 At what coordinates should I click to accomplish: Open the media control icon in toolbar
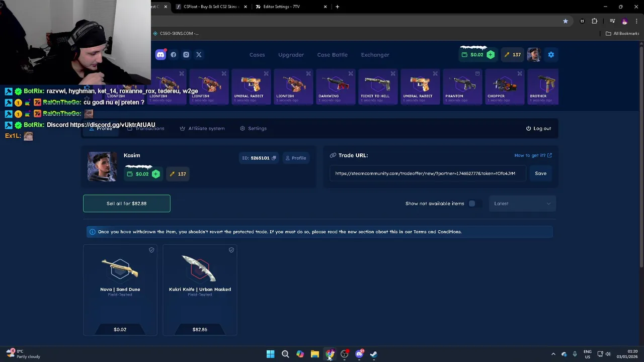(x=612, y=21)
